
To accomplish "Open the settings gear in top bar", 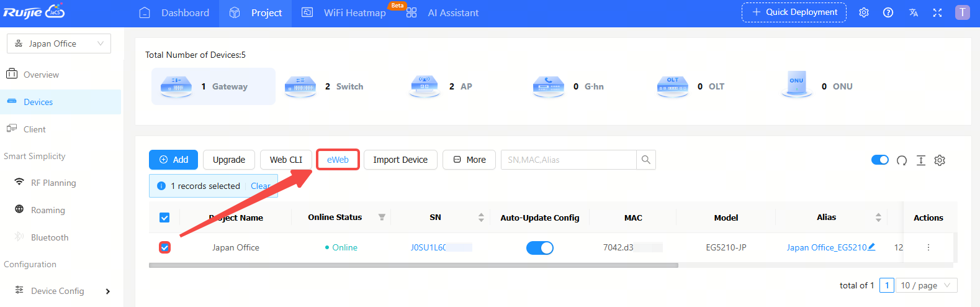I will (x=863, y=12).
